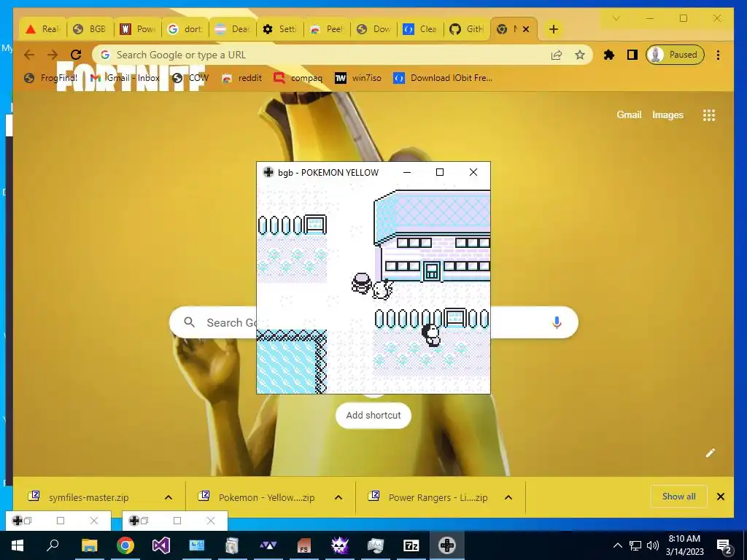Open Windows Start menu
The width and height of the screenshot is (747, 560).
(x=18, y=545)
